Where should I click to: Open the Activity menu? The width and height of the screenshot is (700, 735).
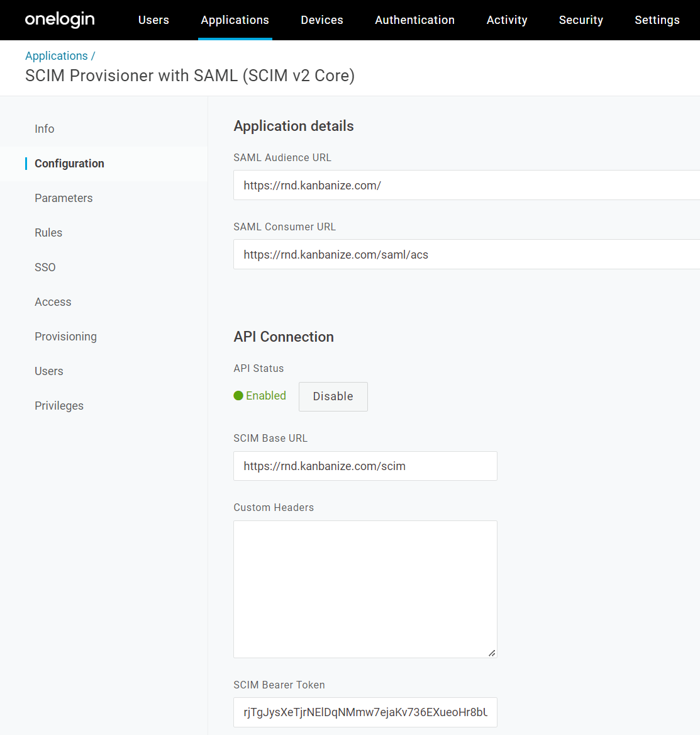507,20
